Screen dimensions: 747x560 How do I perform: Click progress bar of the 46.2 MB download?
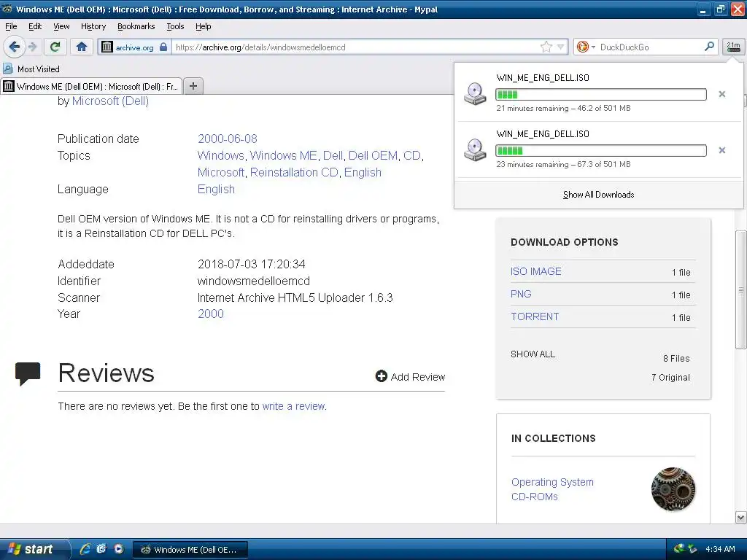(601, 94)
